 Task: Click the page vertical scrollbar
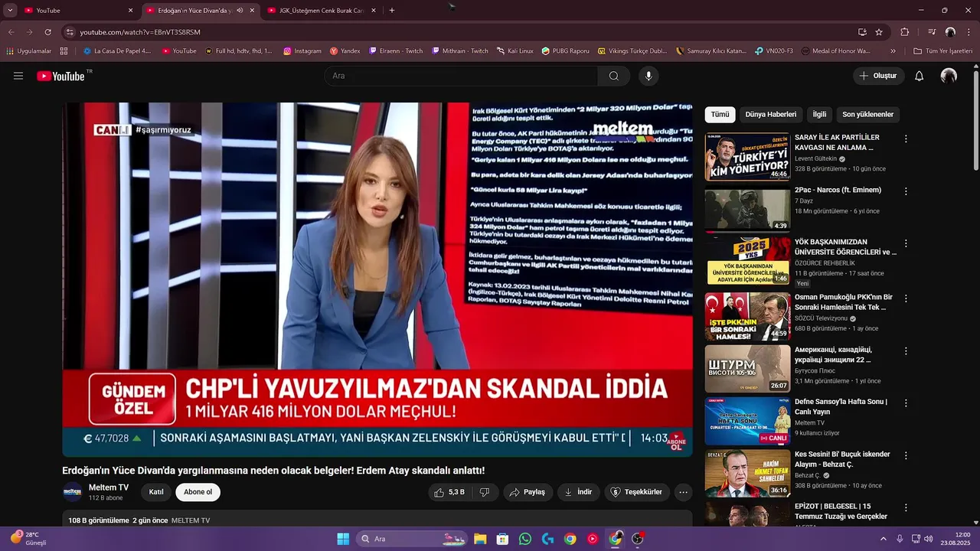(x=975, y=121)
